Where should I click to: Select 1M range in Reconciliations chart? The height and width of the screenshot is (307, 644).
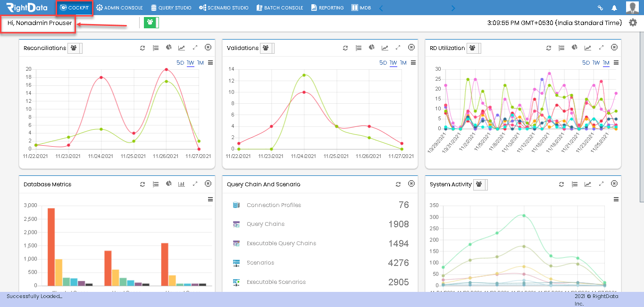[201, 63]
